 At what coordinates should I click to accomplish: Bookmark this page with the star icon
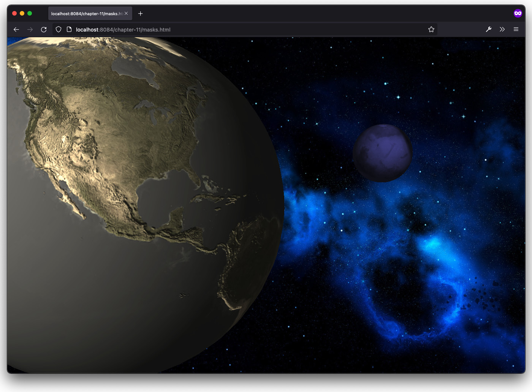pos(431,29)
